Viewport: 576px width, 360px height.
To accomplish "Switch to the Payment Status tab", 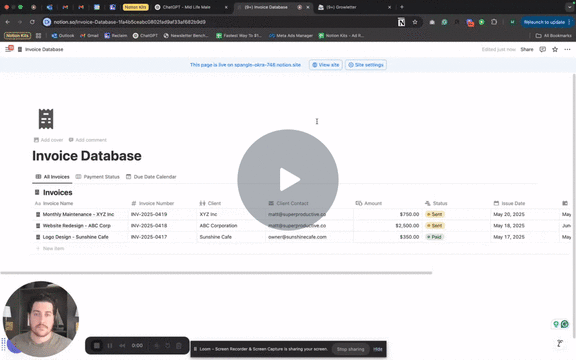I will 97,177.
